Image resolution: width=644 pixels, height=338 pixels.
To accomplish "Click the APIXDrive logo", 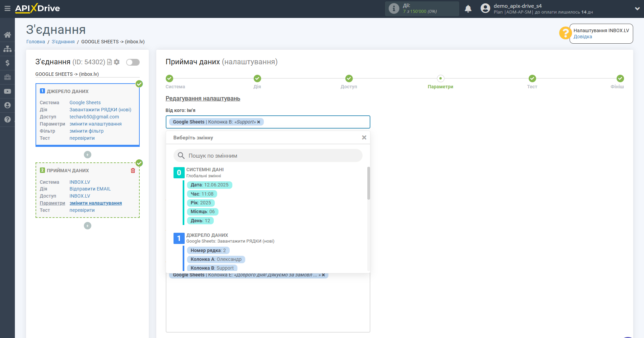I will pyautogui.click(x=38, y=8).
